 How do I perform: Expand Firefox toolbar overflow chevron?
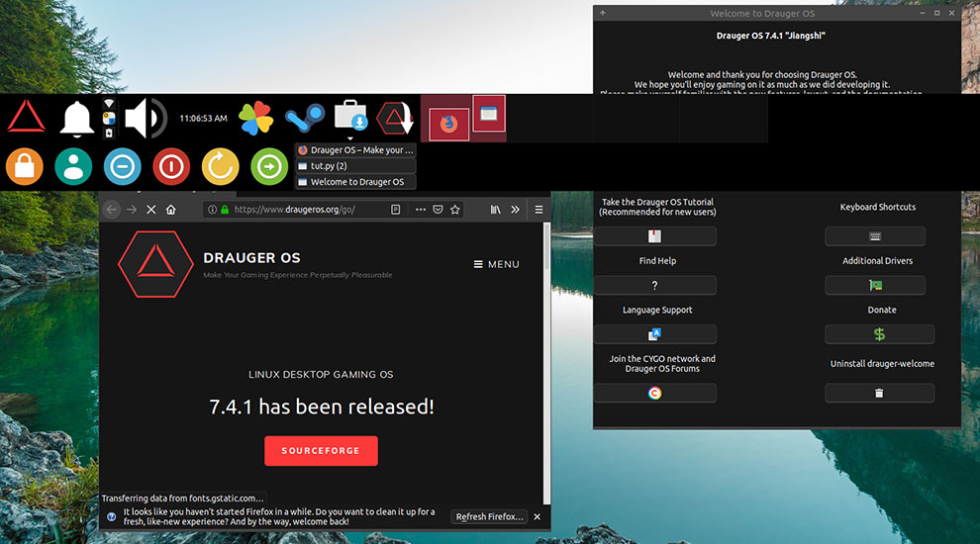click(x=515, y=210)
